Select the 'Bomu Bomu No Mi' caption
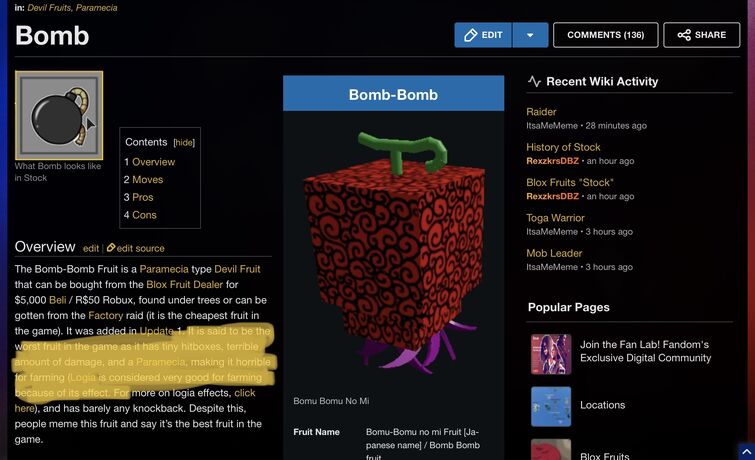755x460 pixels. [x=331, y=401]
